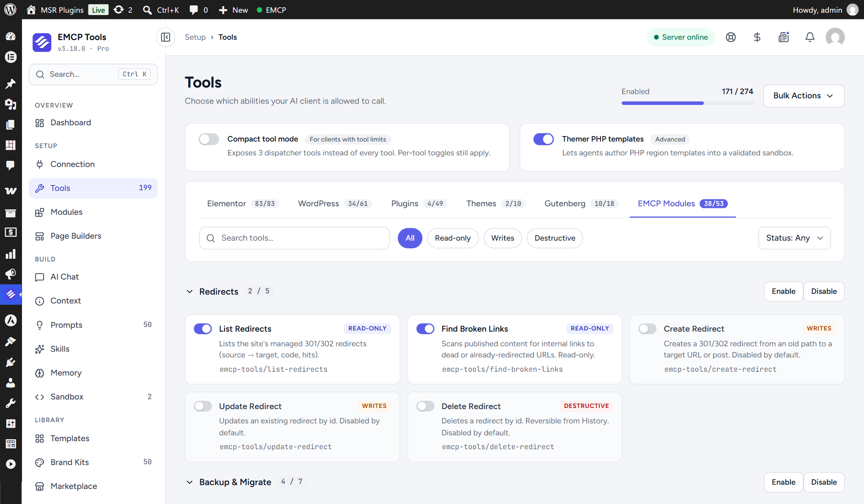Filter tools by Read-only
864x504 pixels.
(453, 238)
